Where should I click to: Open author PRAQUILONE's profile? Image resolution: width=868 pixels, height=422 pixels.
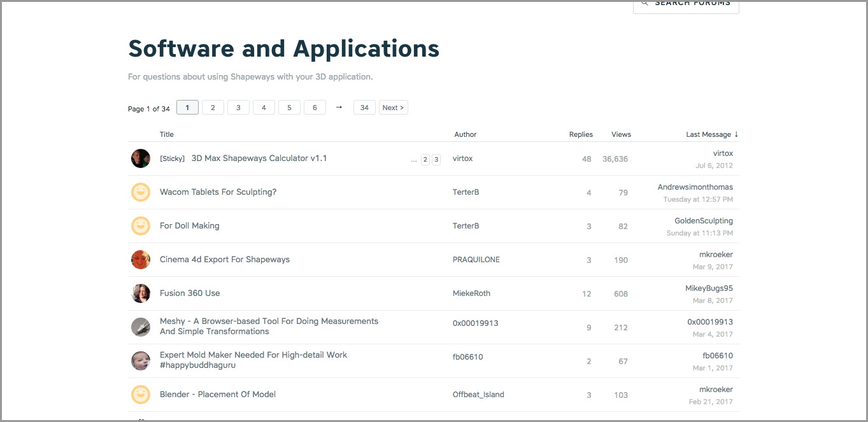point(476,260)
